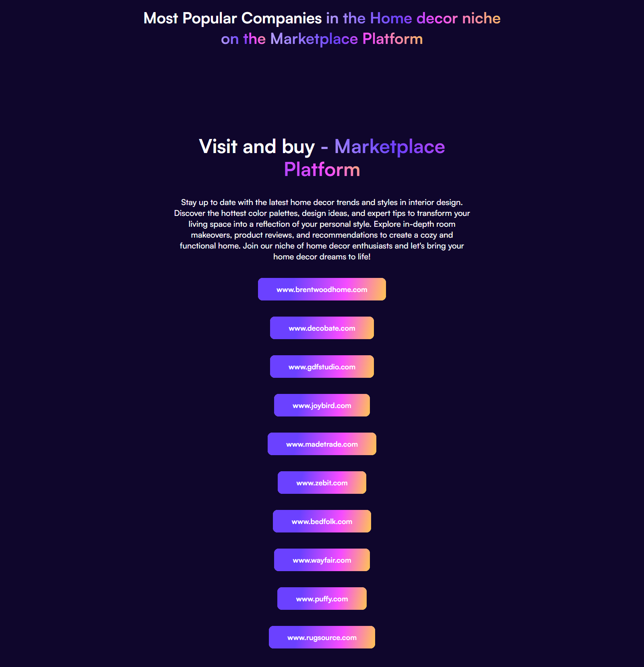
Task: Visit www.bedfolk.com via its button
Action: point(322,521)
